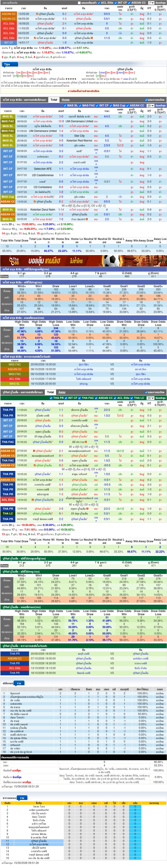Open the 20 matches dropdown beside MAS filters
The image size is (167, 868).
(150, 106)
